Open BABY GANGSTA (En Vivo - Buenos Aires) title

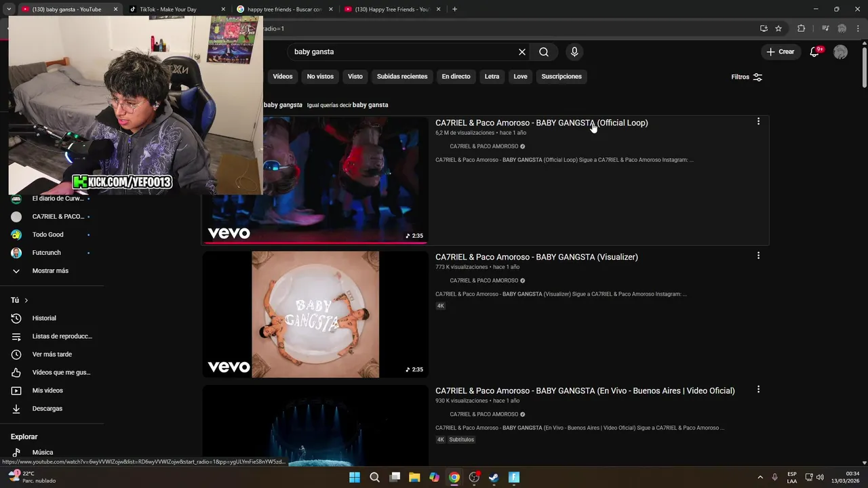pos(585,390)
